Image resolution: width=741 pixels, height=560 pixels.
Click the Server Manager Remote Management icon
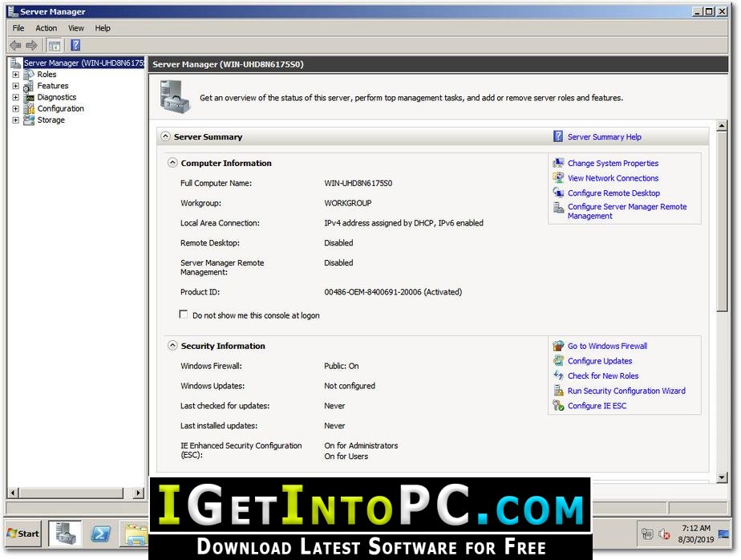559,208
